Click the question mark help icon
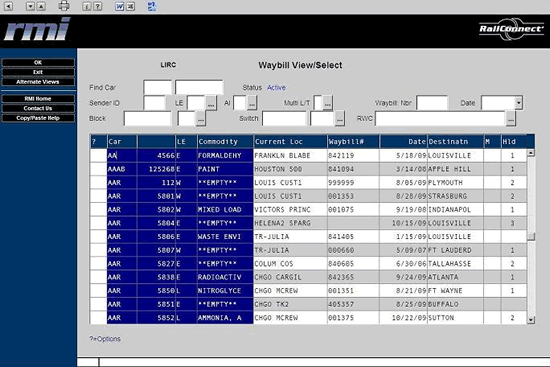550x367 pixels. (98, 6)
